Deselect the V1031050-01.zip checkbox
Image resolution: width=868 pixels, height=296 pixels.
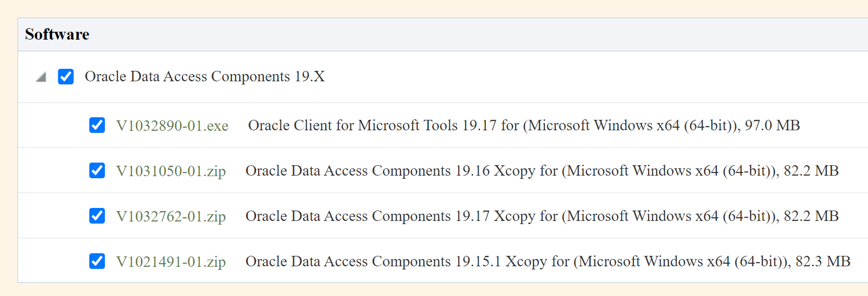pos(97,170)
